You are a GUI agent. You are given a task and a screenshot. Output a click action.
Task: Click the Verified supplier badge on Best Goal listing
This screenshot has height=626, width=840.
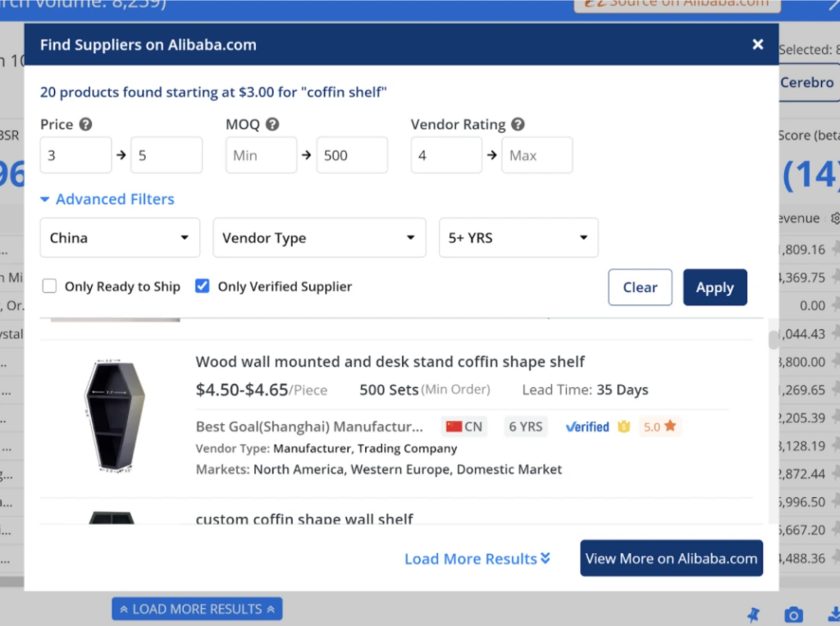point(586,427)
